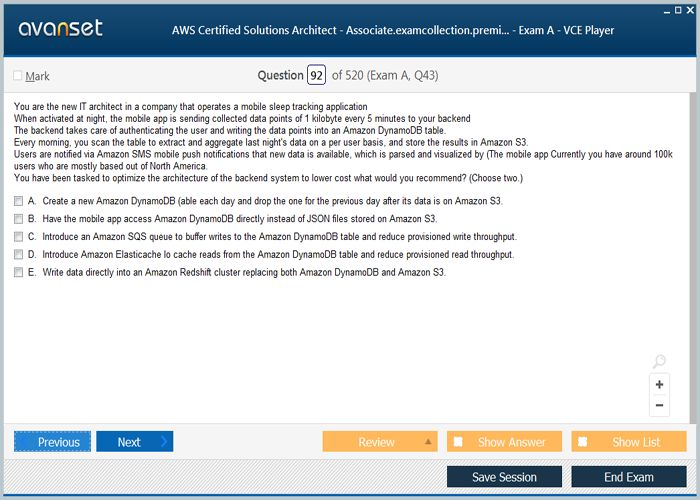Select answer C checkbox
Image resolution: width=700 pixels, height=500 pixels.
pyautogui.click(x=18, y=237)
